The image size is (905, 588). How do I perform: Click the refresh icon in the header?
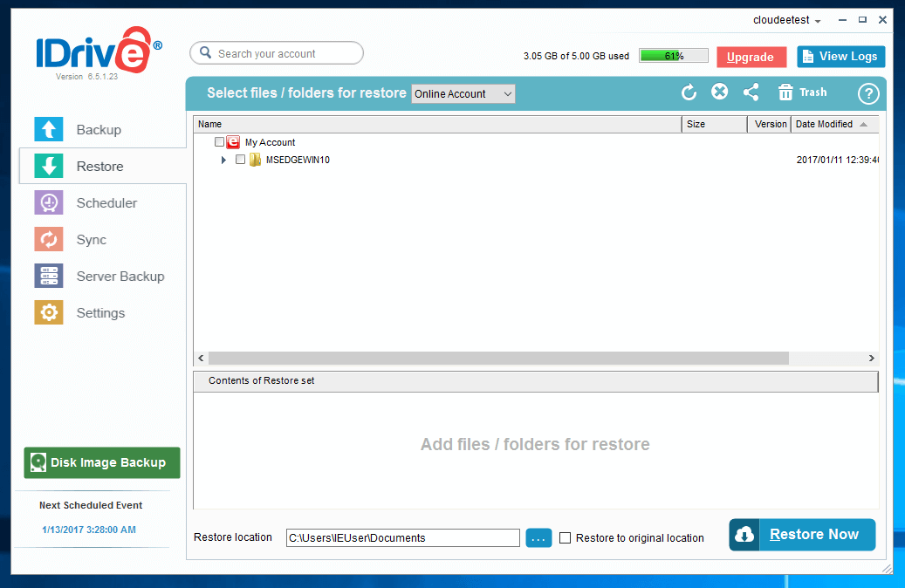click(689, 92)
